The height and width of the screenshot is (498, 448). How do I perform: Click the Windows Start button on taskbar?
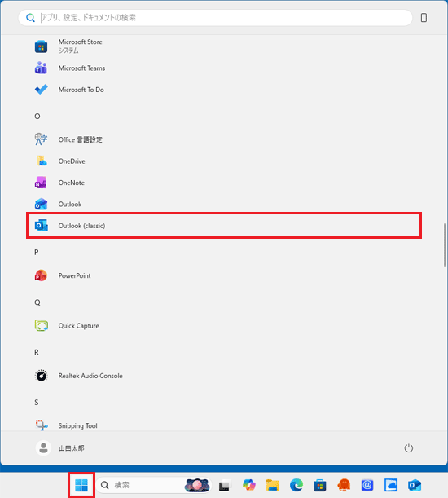coord(81,485)
